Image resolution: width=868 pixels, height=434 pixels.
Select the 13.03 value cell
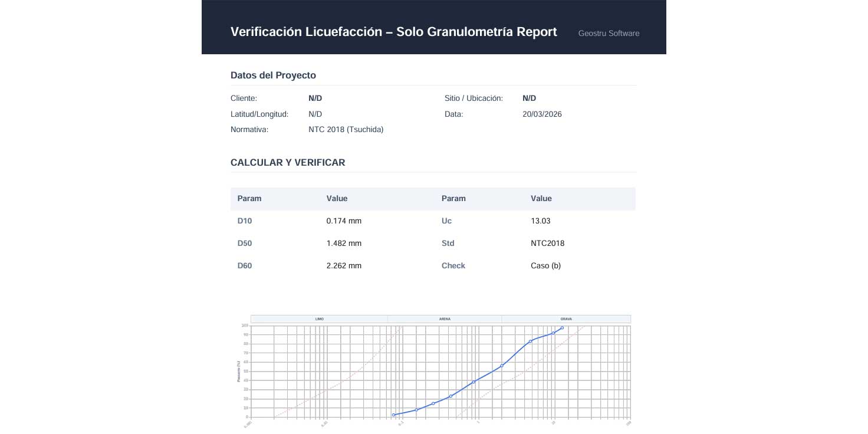(x=541, y=221)
